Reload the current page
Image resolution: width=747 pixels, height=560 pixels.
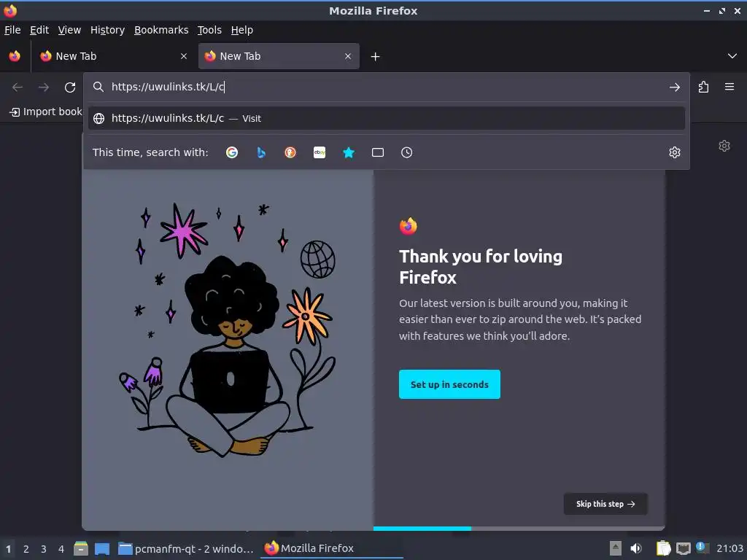click(x=70, y=87)
